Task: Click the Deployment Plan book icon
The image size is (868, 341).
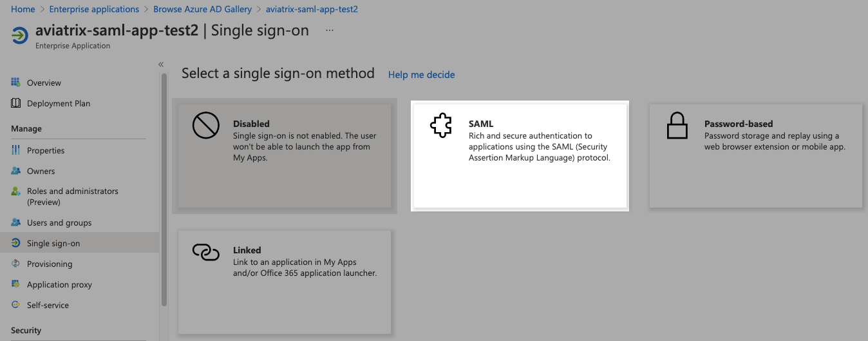Action: coord(15,103)
